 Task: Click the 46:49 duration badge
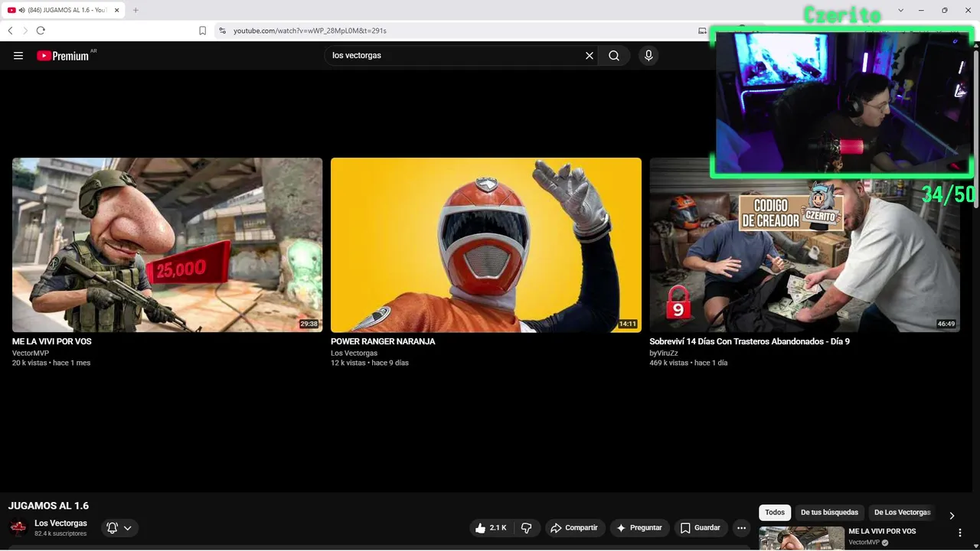(x=946, y=324)
